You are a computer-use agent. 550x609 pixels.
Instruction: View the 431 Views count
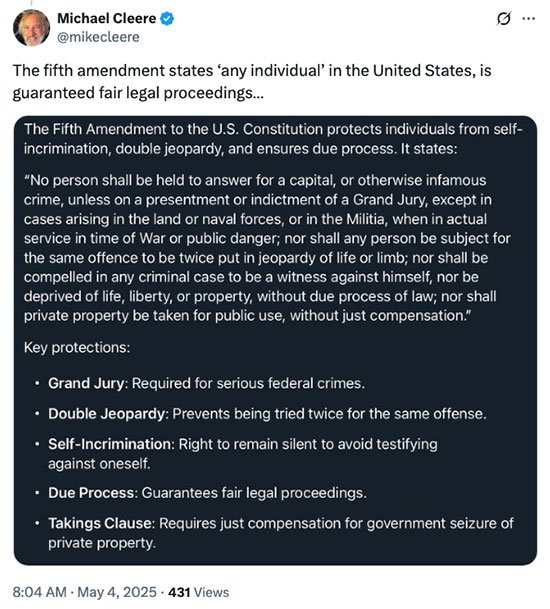coord(198,592)
